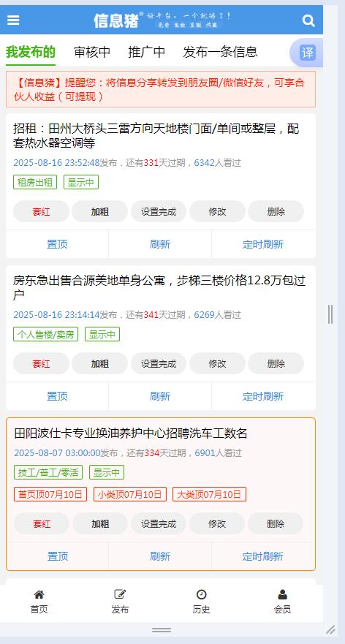Screen dimensions: 345x644
Task: Switch to 推广中 tab
Action: pos(147,52)
